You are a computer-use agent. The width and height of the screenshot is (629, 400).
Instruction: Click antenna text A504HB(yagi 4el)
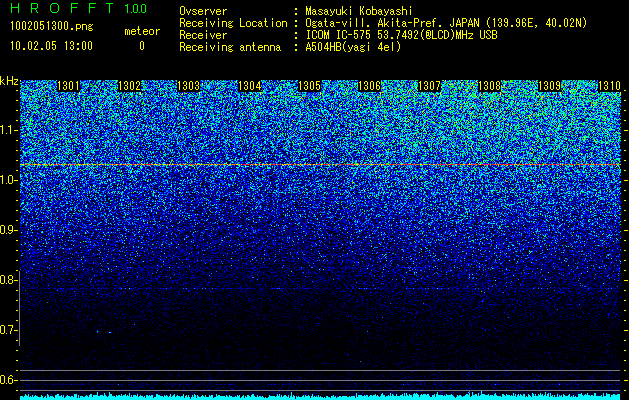353,47
